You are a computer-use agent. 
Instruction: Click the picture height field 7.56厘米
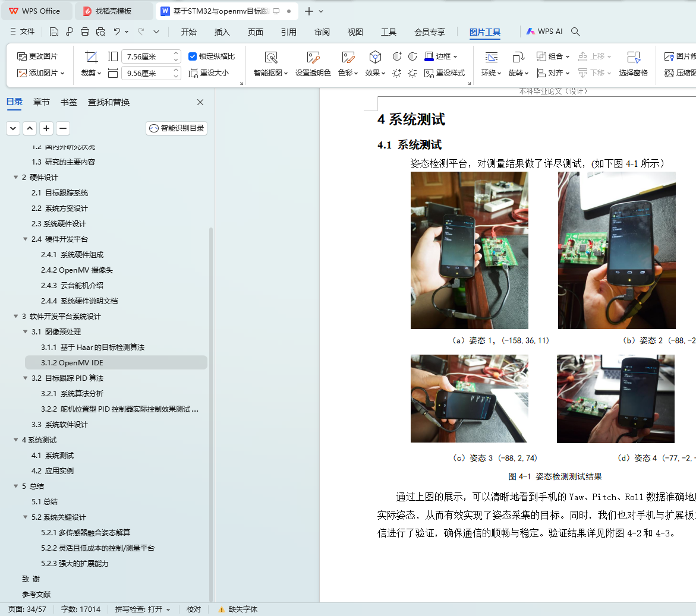pyautogui.click(x=151, y=56)
